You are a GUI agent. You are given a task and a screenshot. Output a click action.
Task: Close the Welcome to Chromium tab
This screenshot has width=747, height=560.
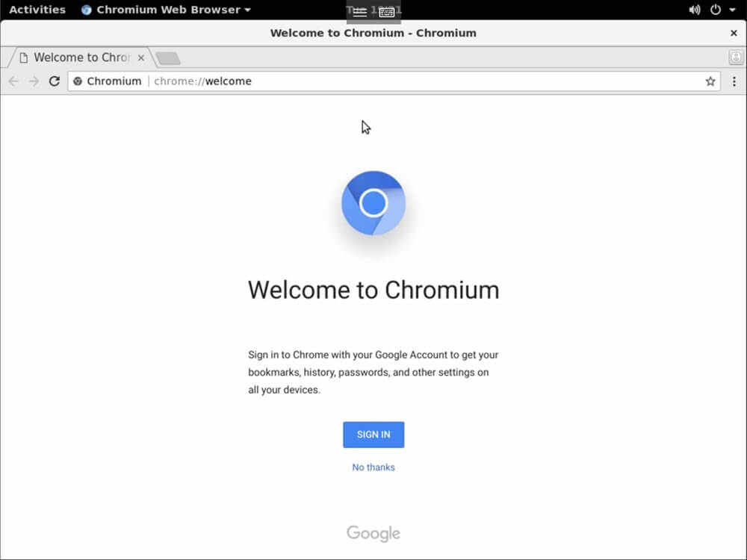[141, 57]
